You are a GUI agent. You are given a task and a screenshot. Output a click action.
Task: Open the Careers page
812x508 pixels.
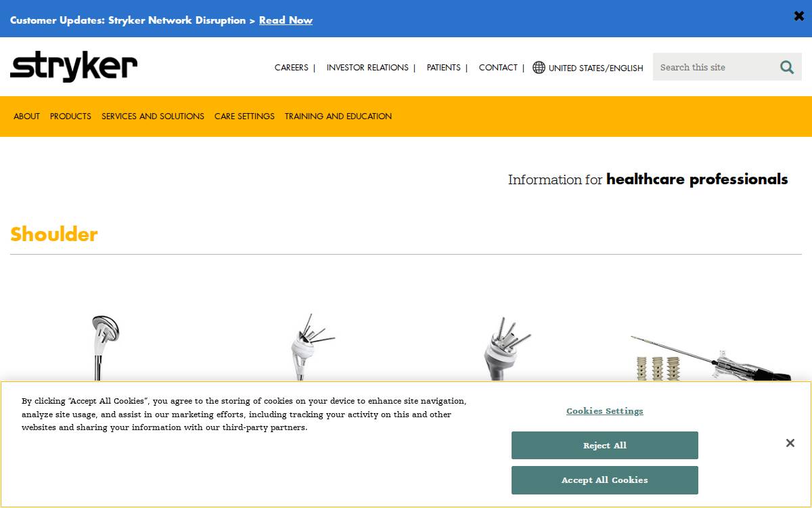point(292,68)
